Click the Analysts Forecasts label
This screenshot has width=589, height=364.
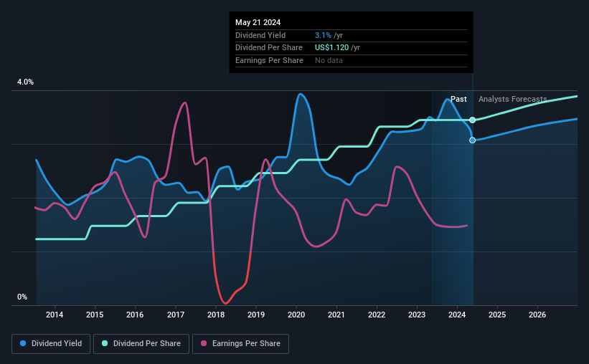pos(512,99)
